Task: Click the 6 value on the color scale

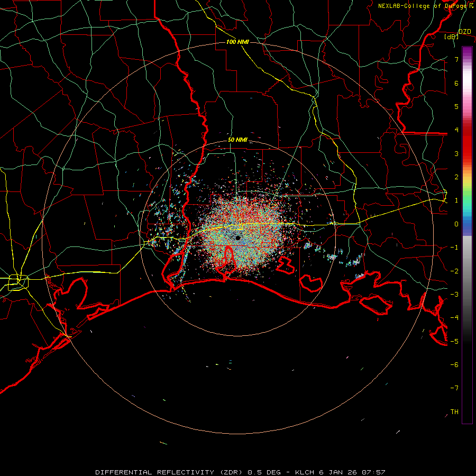Action: (456, 83)
